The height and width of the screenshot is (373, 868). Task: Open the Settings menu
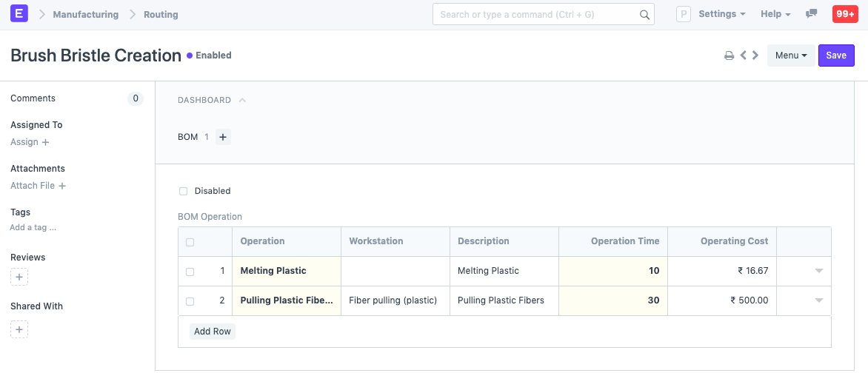click(x=721, y=14)
